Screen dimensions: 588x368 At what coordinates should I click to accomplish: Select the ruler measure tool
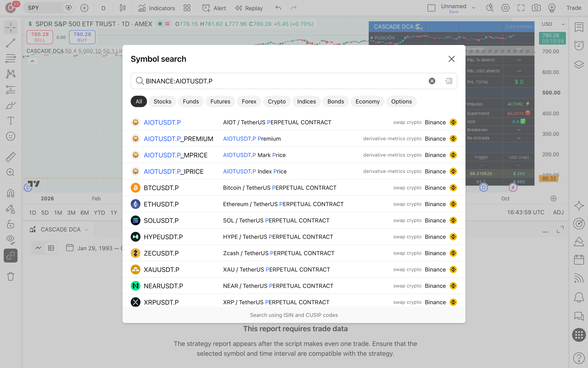(11, 157)
